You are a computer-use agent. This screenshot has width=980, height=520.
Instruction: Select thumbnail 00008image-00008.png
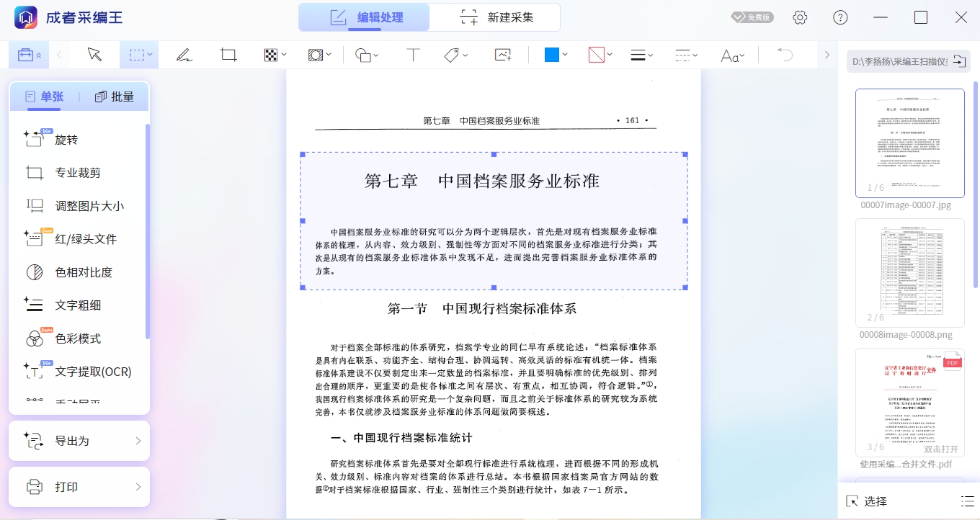[x=910, y=273]
